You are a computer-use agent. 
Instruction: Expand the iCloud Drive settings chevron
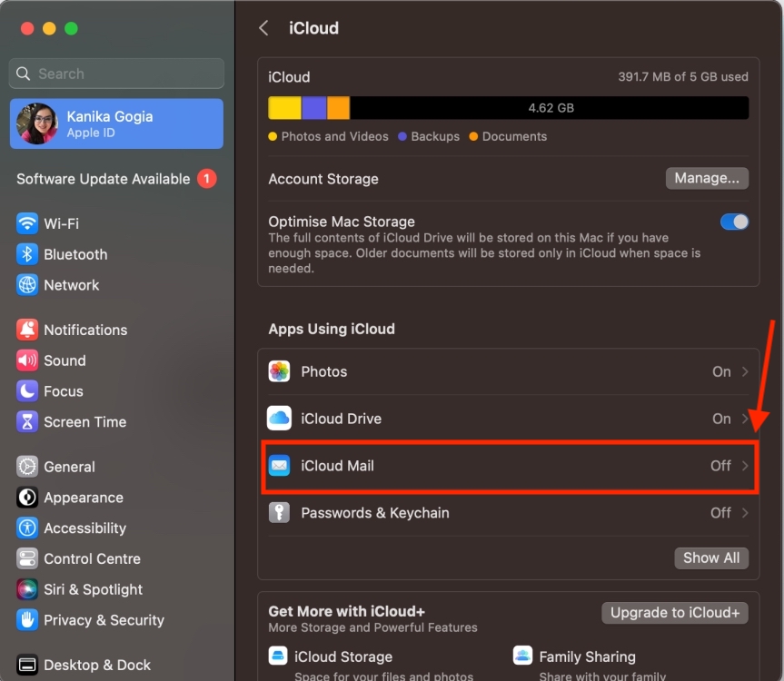point(741,419)
